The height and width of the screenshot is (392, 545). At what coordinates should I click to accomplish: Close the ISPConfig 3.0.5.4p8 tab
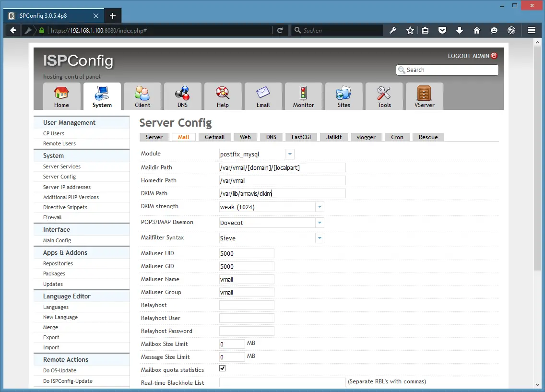[96, 16]
